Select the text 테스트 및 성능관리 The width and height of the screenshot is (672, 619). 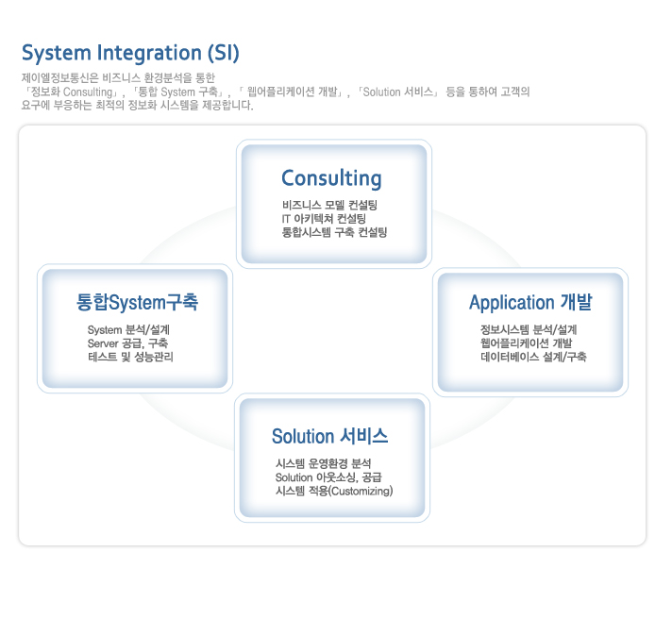click(x=130, y=357)
